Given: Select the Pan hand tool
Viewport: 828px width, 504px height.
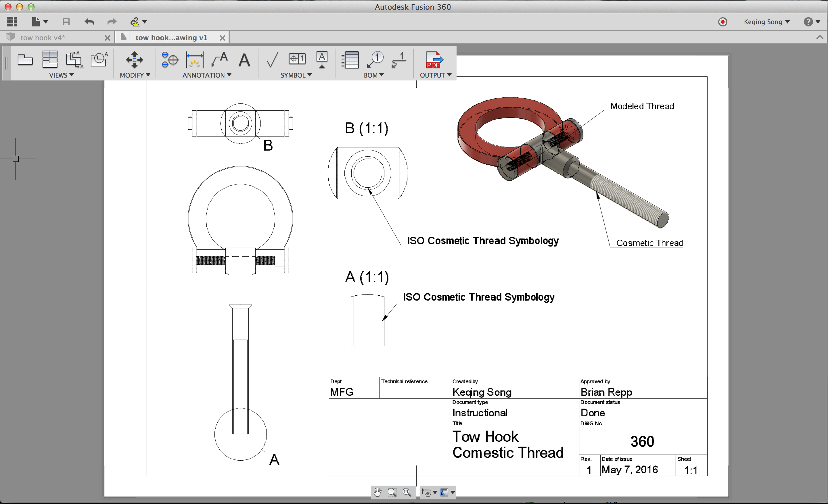Looking at the screenshot, I should (377, 492).
